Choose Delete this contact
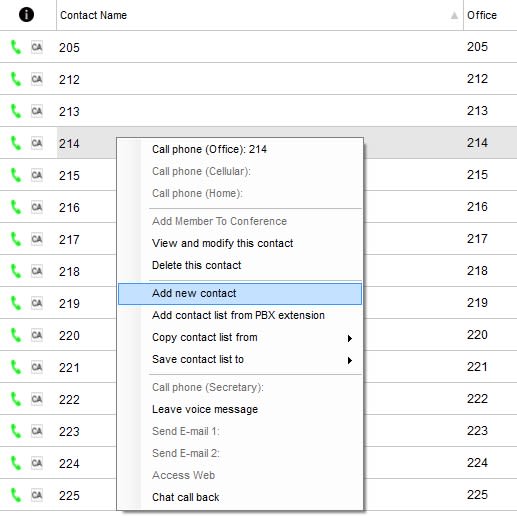 [x=240, y=265]
